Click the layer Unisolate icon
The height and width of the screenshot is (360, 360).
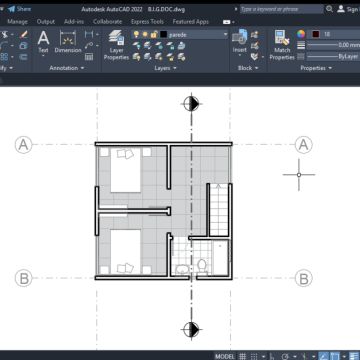click(x=148, y=57)
